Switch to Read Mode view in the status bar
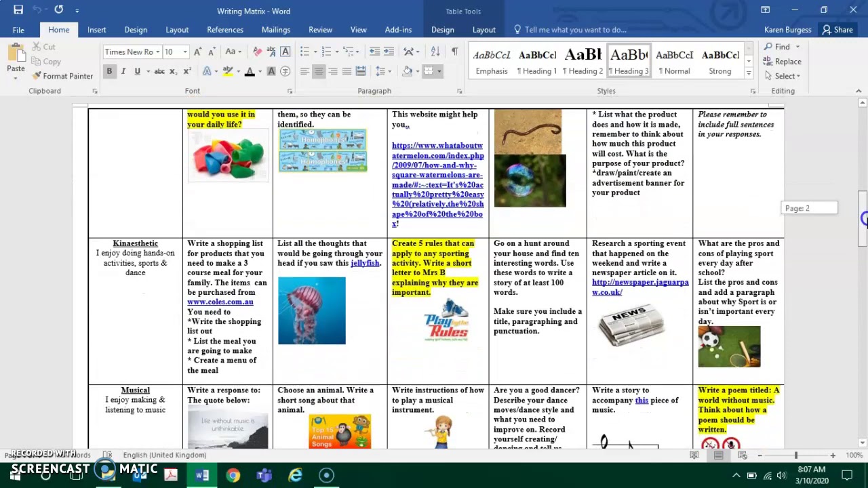868x488 pixels. [694, 455]
